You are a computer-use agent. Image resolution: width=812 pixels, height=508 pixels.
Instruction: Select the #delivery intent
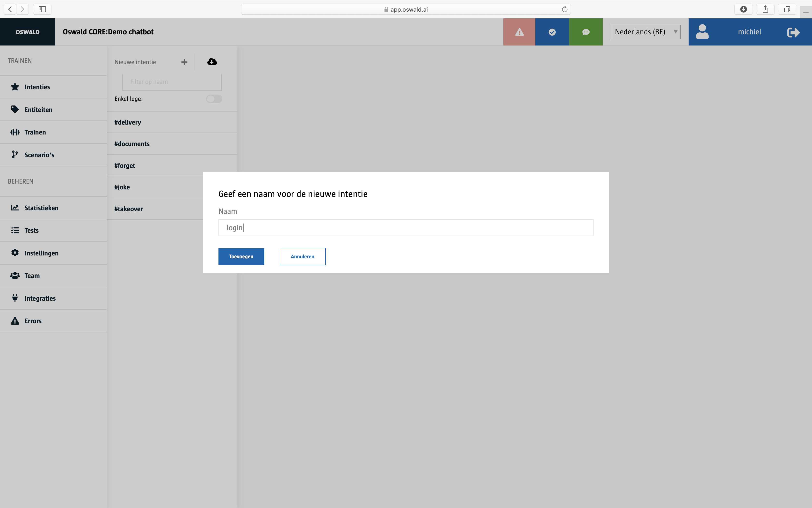point(172,122)
